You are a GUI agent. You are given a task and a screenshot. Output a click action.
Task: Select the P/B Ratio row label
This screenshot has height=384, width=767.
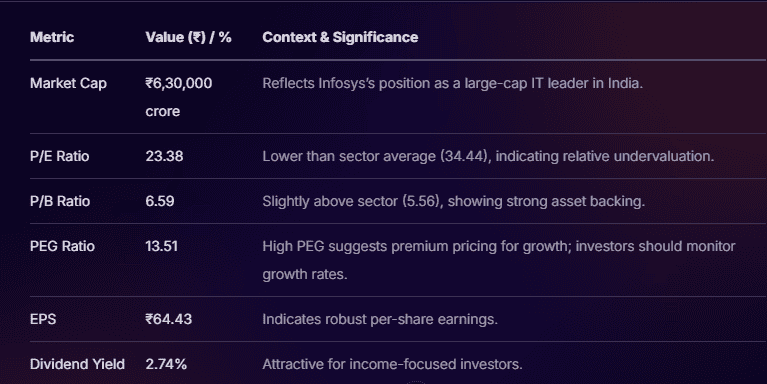[x=60, y=202]
